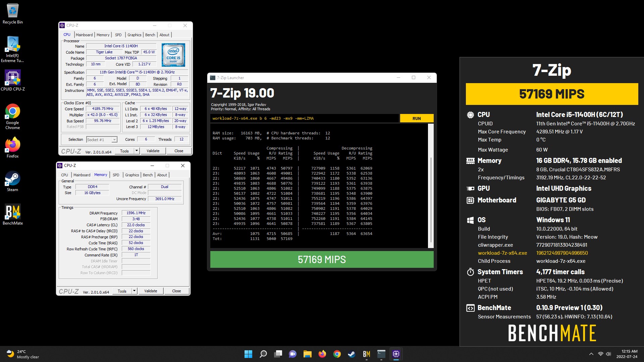644x362 pixels.
Task: Open the About tab in the lower CPU-Z window
Action: [162, 175]
